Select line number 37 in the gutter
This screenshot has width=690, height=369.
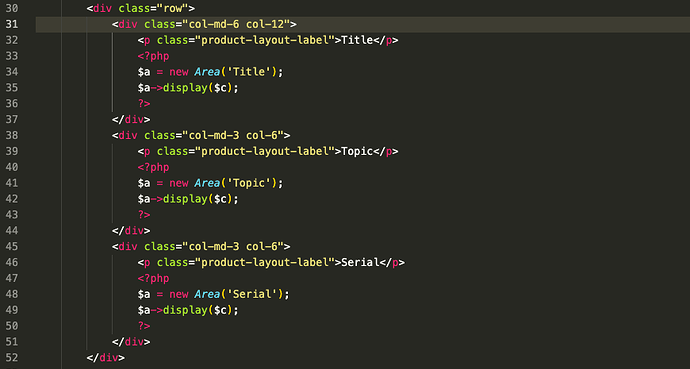pos(11,119)
